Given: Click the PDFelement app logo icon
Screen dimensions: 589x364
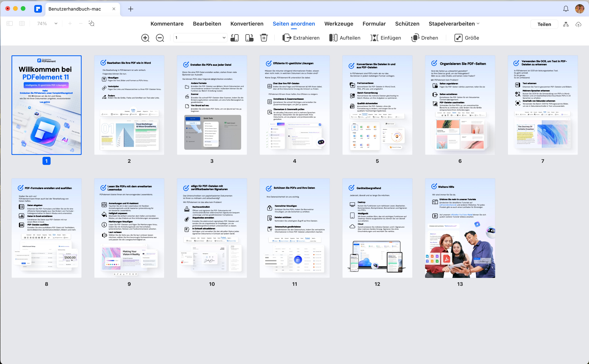Looking at the screenshot, I should (x=38, y=9).
